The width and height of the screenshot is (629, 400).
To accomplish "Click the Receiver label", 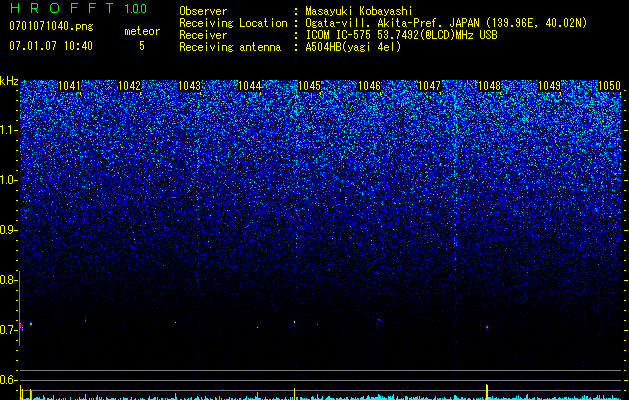I will (203, 35).
